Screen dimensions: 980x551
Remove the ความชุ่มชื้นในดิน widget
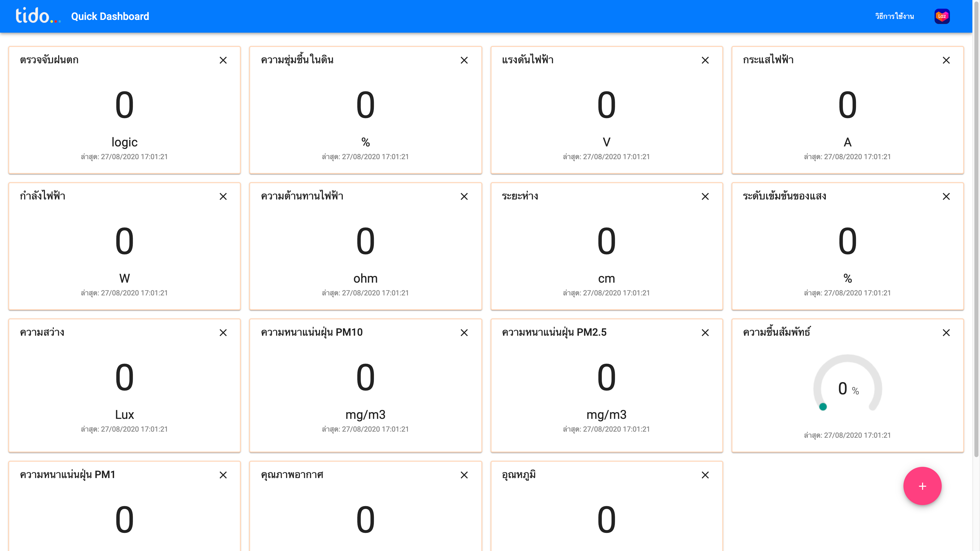point(464,60)
